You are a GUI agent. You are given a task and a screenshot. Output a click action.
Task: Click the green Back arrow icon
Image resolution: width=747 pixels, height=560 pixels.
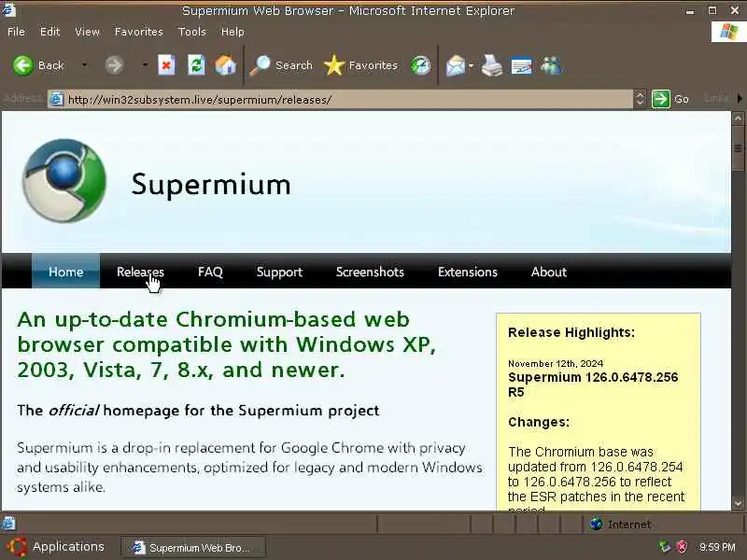(x=22, y=65)
